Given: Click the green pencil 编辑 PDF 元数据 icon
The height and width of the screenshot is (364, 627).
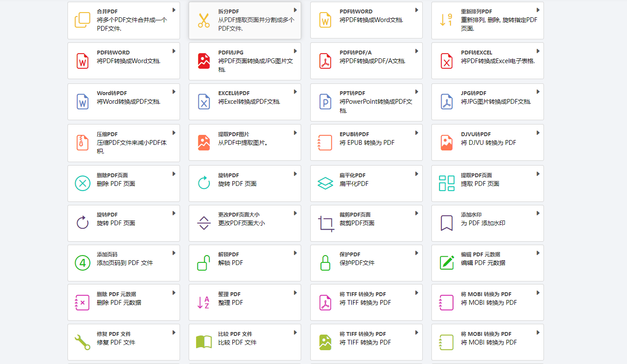Looking at the screenshot, I should point(447,263).
